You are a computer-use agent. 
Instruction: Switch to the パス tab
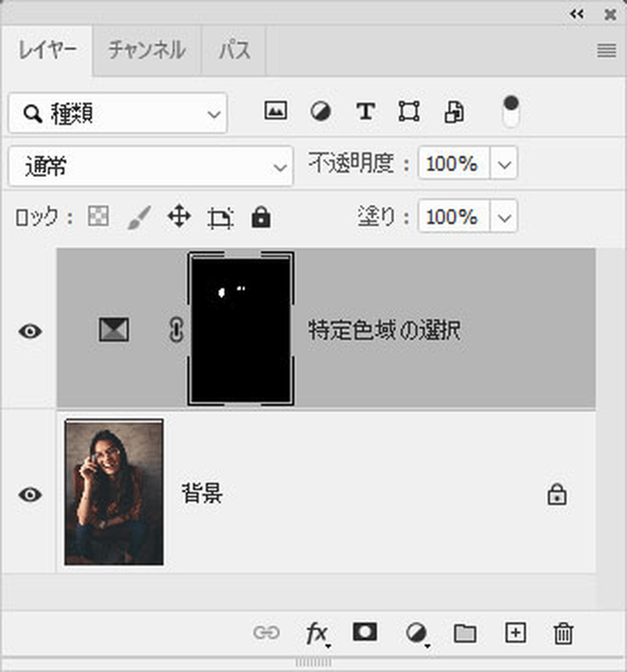coord(234,50)
